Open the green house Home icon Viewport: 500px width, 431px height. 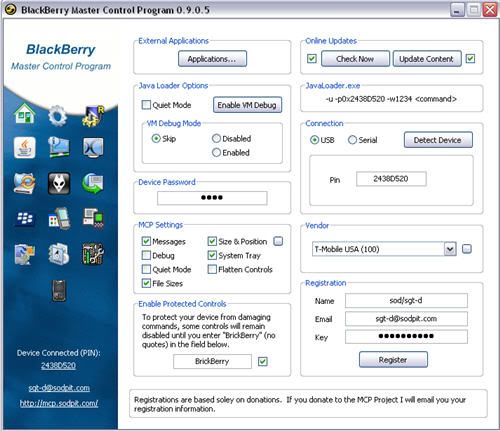click(25, 114)
